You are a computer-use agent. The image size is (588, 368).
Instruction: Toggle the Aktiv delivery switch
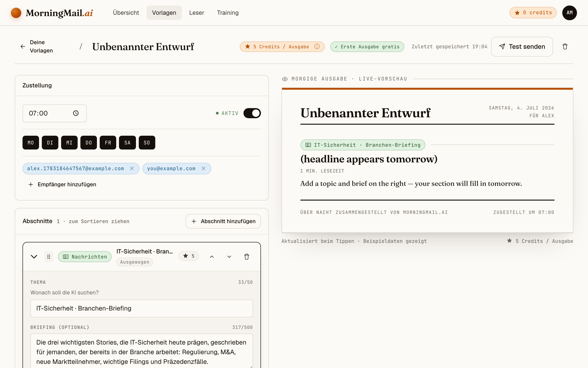tap(252, 113)
